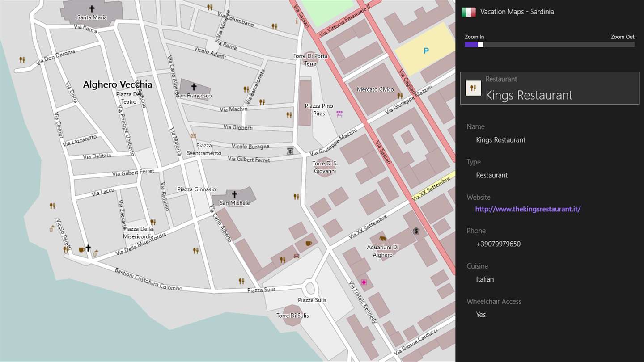This screenshot has width=644, height=362.
Task: Click the zoom slider handle
Action: tap(481, 45)
